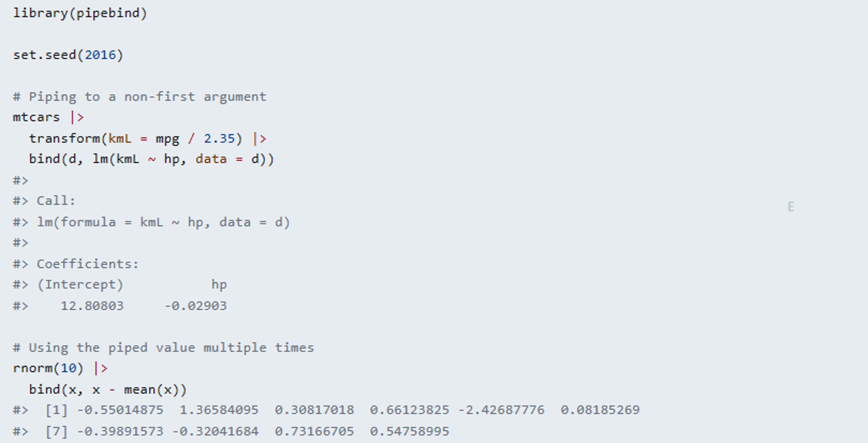The width and height of the screenshot is (868, 443).
Task: Click the bind(d, lm(...)) line
Action: tap(151, 159)
